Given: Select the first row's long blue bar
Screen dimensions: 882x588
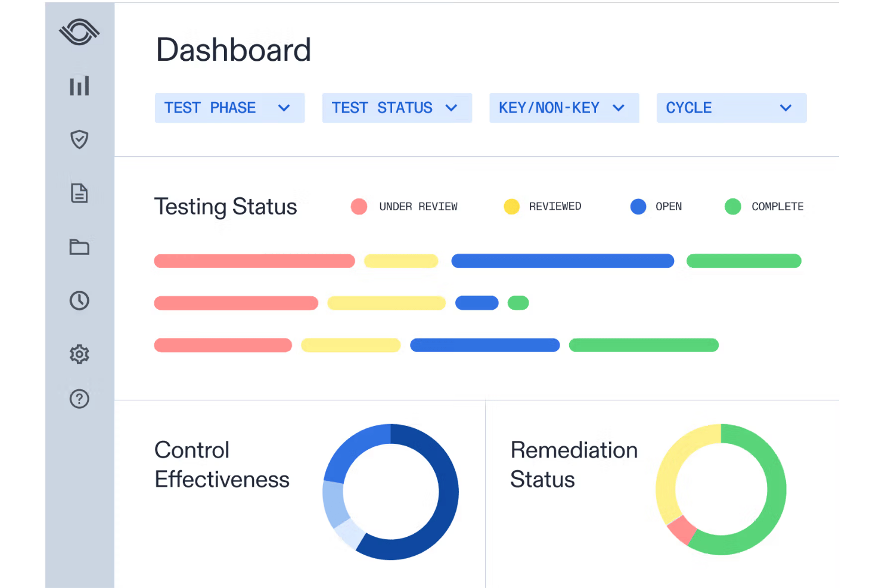Looking at the screenshot, I should pos(563,261).
